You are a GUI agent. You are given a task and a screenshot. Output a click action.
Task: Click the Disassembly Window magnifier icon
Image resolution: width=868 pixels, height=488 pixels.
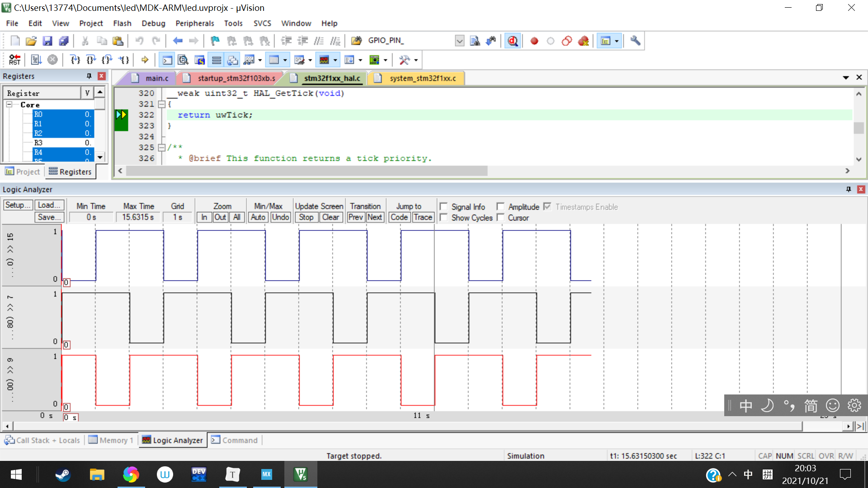coord(183,60)
